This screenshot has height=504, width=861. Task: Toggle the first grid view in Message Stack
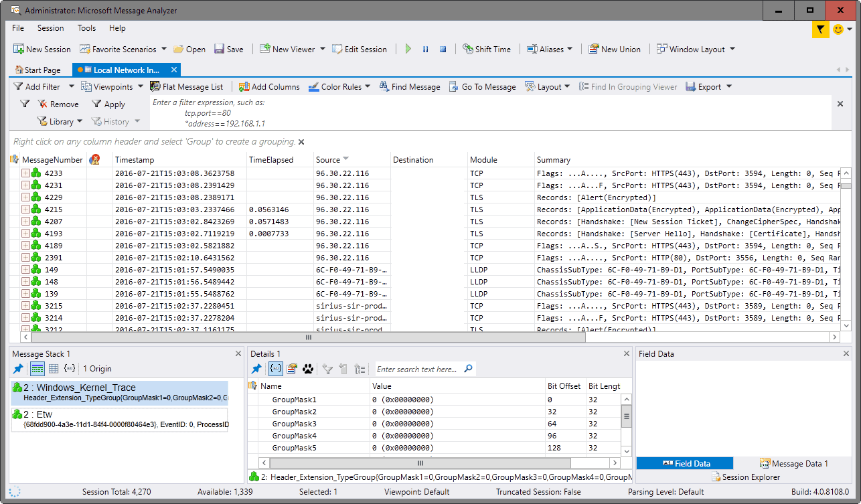click(37, 368)
